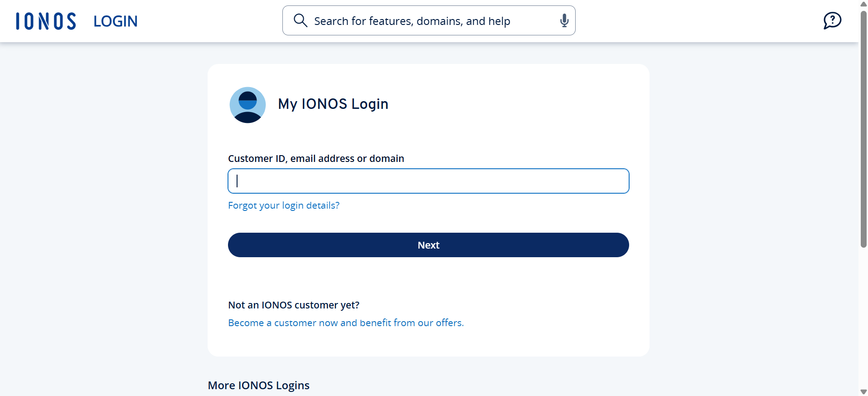Click the IONOS logo
Screen dimensions: 868x396
click(x=46, y=21)
